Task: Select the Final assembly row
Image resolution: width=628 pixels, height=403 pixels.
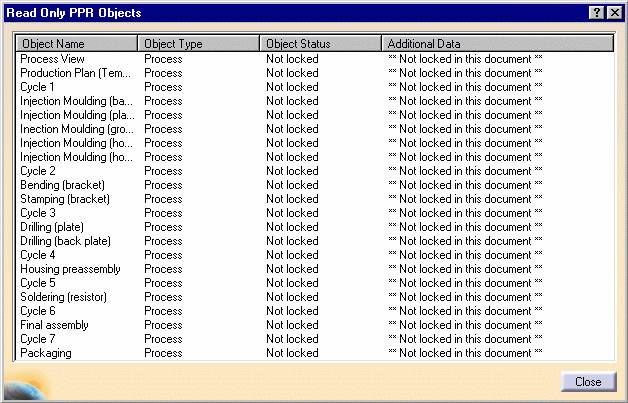Action: (x=54, y=325)
